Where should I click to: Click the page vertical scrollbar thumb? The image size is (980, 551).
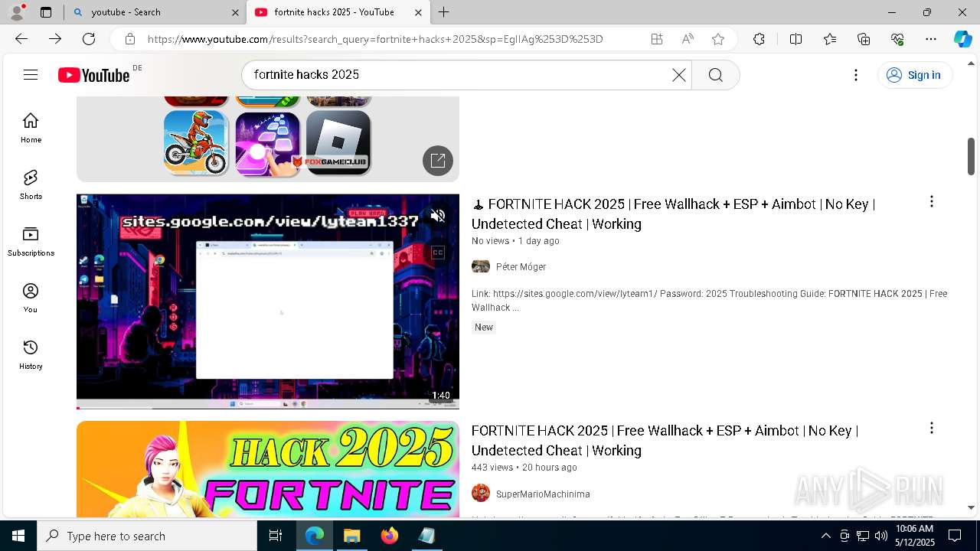[x=971, y=156]
